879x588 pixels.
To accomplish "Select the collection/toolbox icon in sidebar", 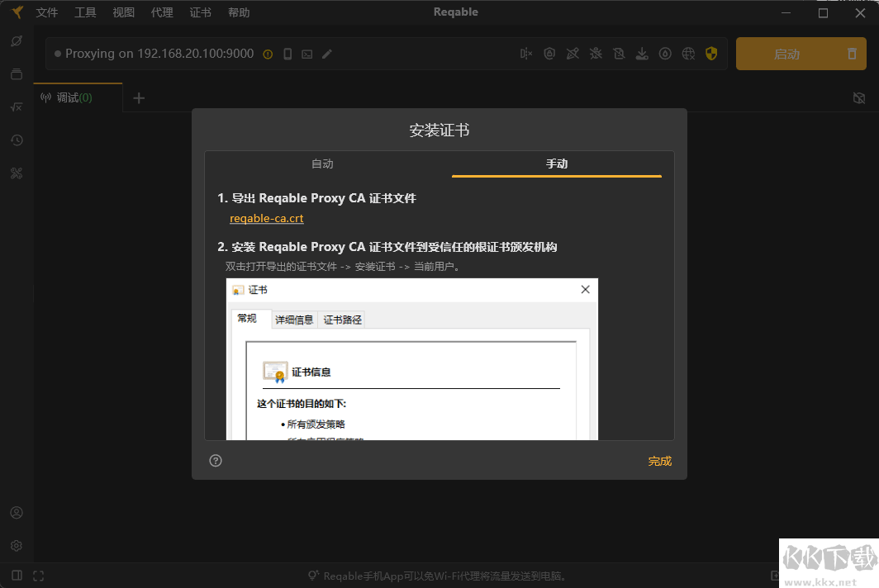I will click(x=17, y=73).
